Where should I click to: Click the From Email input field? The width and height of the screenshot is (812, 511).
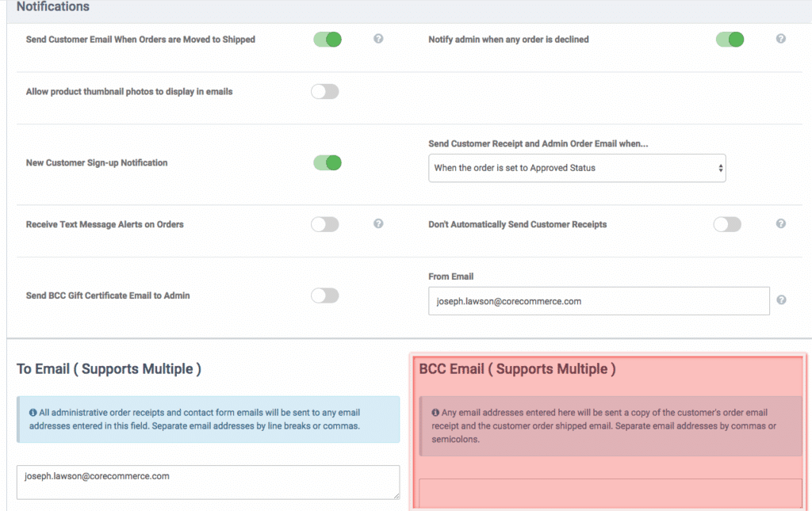click(x=598, y=301)
